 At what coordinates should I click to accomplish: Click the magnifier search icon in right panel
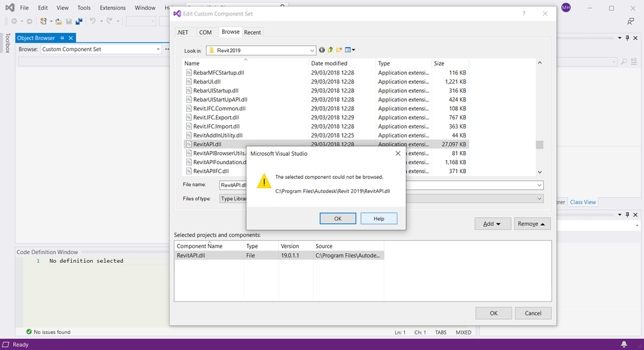coord(624,61)
